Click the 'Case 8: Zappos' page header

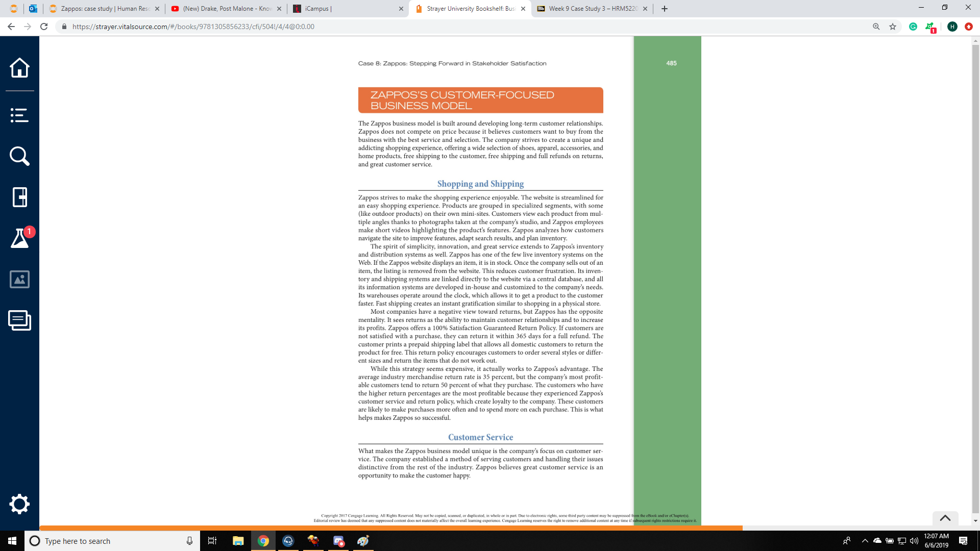click(x=452, y=63)
